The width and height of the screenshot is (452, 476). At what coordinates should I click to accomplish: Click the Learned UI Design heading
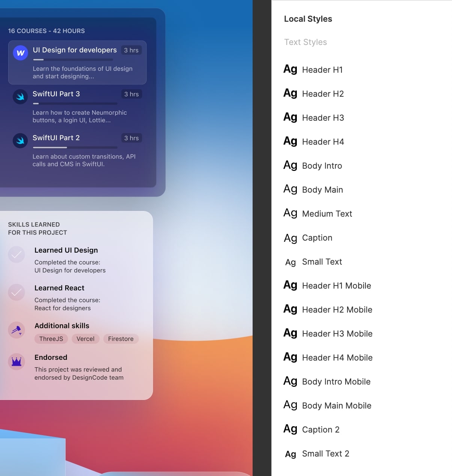click(x=66, y=250)
